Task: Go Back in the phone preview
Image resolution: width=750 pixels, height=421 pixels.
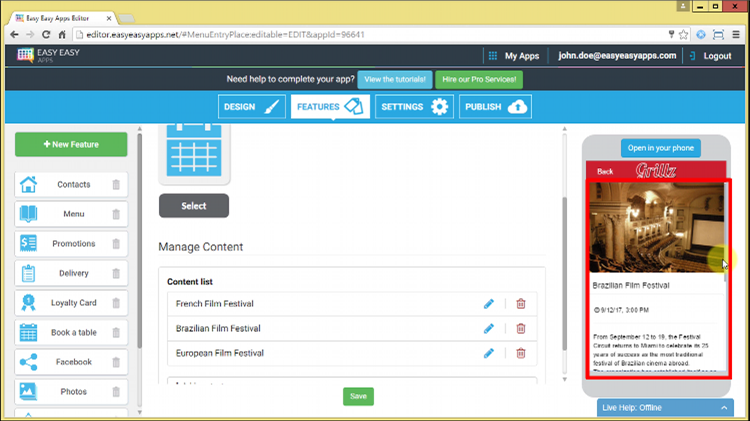Action: (605, 171)
